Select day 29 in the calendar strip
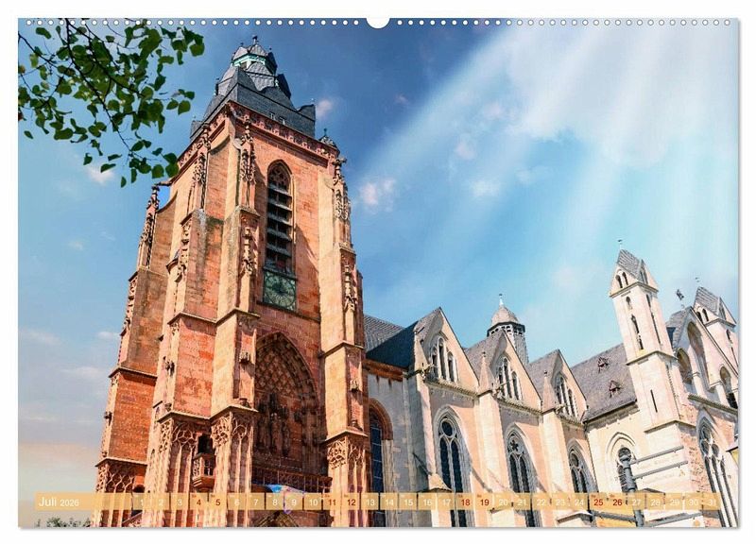Image resolution: width=756 pixels, height=545 pixels. click(x=675, y=502)
